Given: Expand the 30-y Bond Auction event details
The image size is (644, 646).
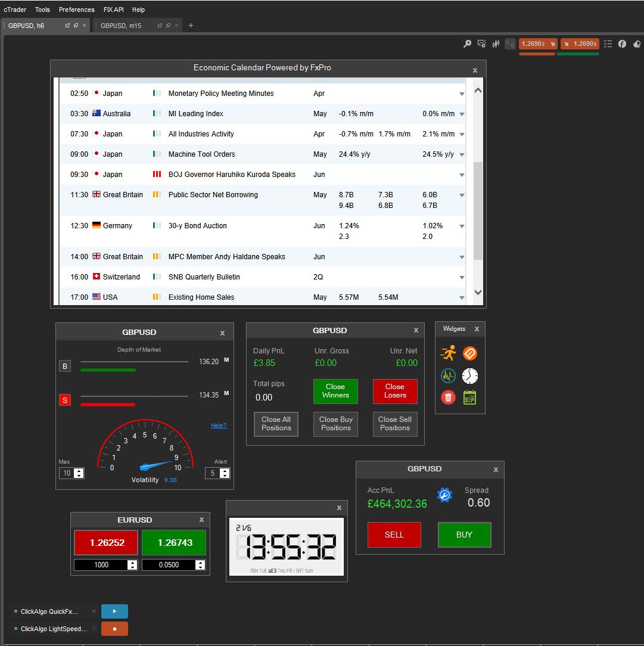Looking at the screenshot, I should (462, 226).
